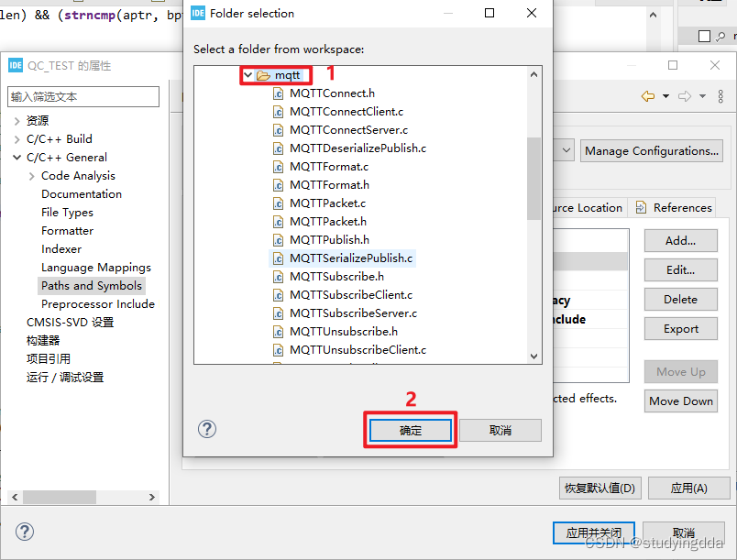The height and width of the screenshot is (560, 737).
Task: Collapse the mqtt folder node
Action: (x=248, y=75)
